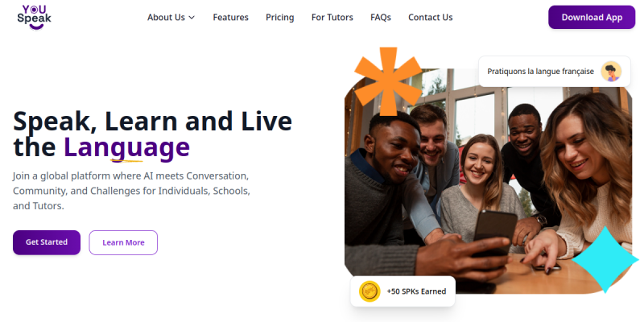The image size is (644, 322).
Task: Open the Pricing section
Action: tap(280, 18)
